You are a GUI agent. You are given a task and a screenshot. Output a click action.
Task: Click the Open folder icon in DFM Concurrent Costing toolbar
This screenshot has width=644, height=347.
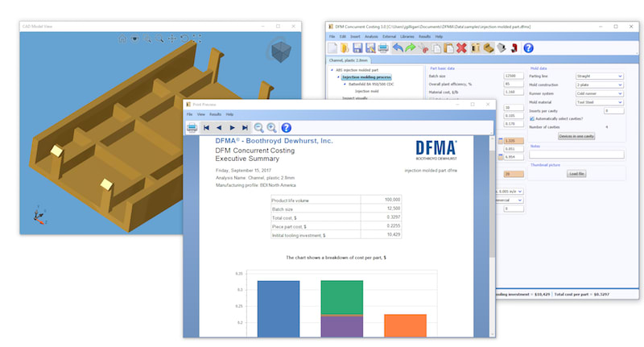tap(345, 48)
